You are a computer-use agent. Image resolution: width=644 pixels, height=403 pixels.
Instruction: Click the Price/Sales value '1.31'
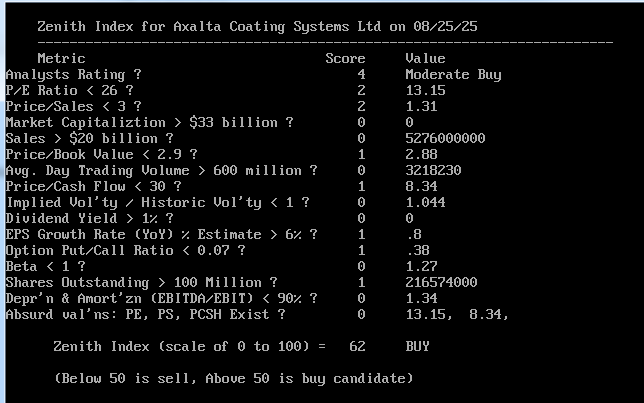click(x=421, y=106)
